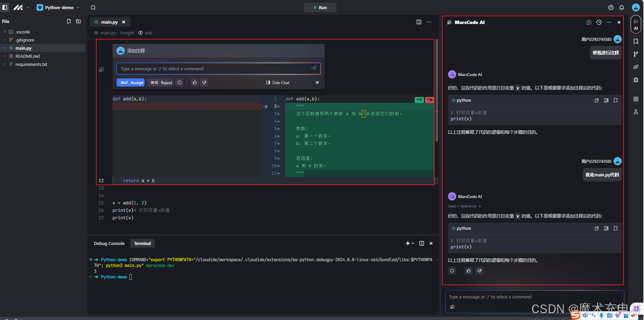Thumbs up the inline suggestion
Viewport: 644px width, 320px height.
[195, 82]
